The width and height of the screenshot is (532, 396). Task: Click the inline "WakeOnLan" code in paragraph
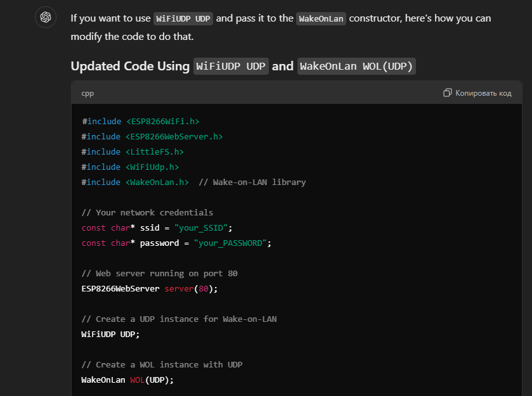click(x=321, y=18)
